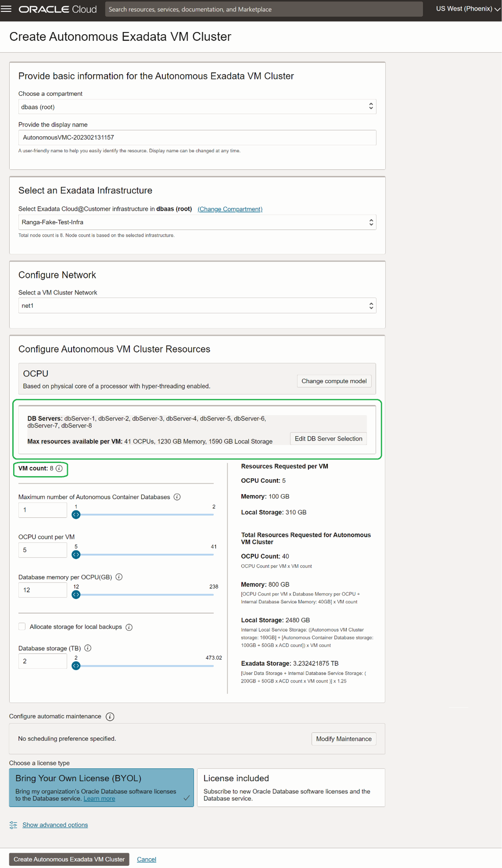The image size is (502, 868).
Task: Click the OCPU count per VM slider handle
Action: click(x=76, y=555)
